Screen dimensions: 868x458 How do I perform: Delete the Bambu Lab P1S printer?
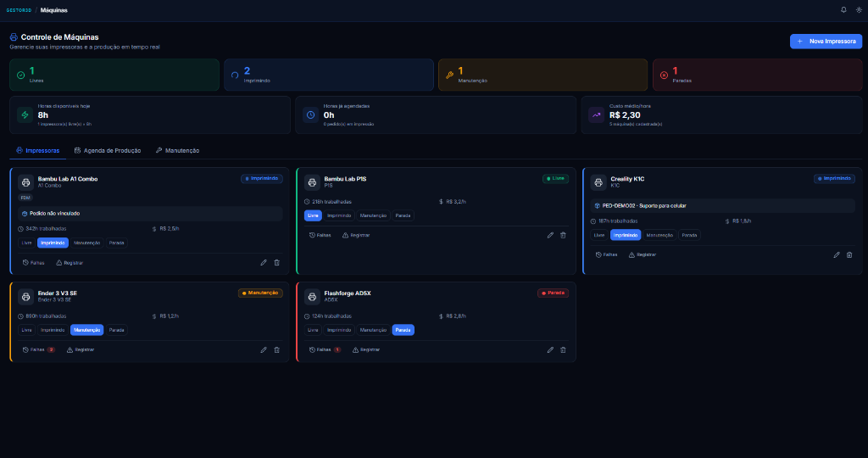[x=563, y=236]
